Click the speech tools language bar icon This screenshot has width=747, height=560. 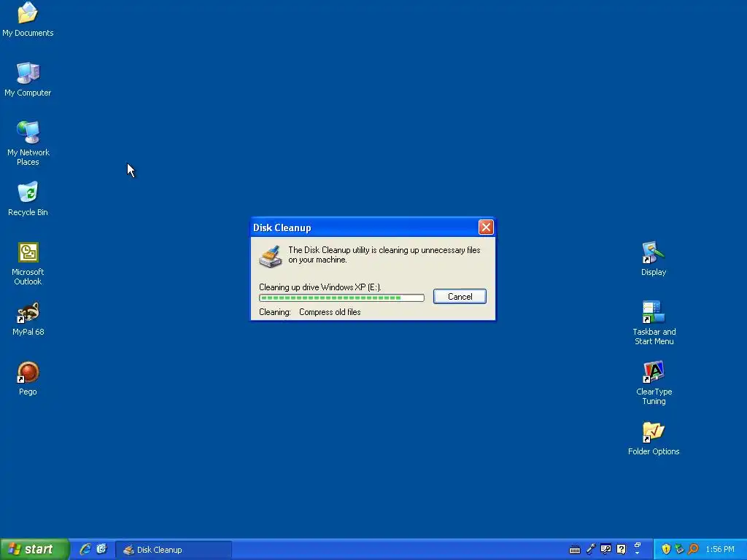605,549
